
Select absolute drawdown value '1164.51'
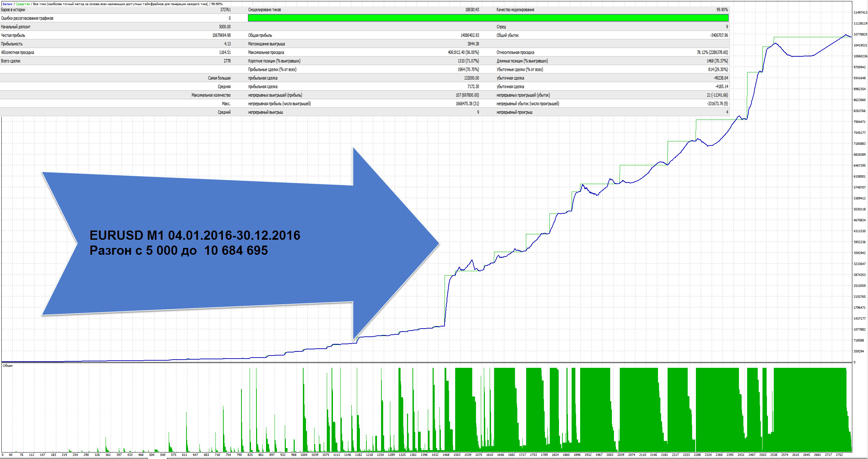225,53
